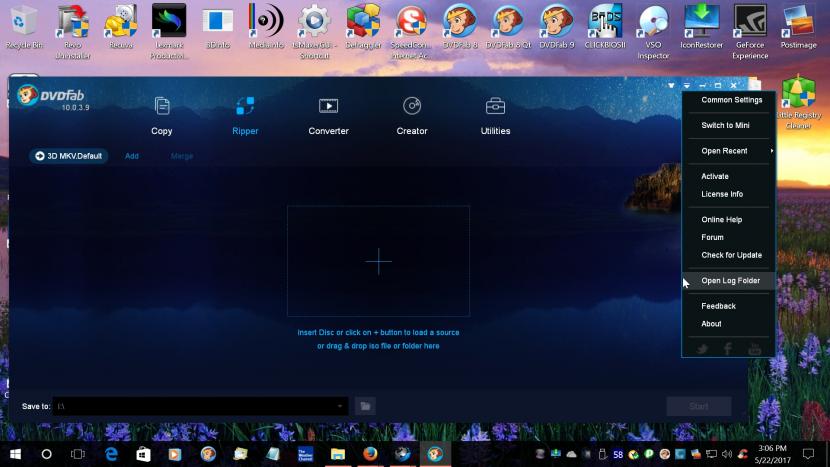Open Microsoft Edge from the taskbar
This screenshot has height=467, width=830.
point(111,454)
